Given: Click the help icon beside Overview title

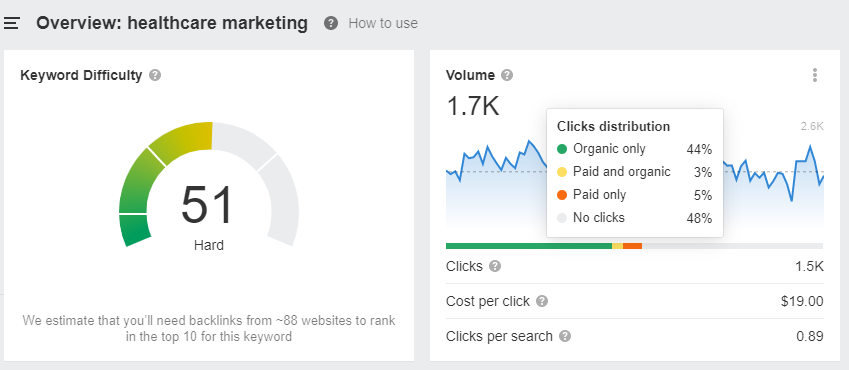Looking at the screenshot, I should [331, 23].
